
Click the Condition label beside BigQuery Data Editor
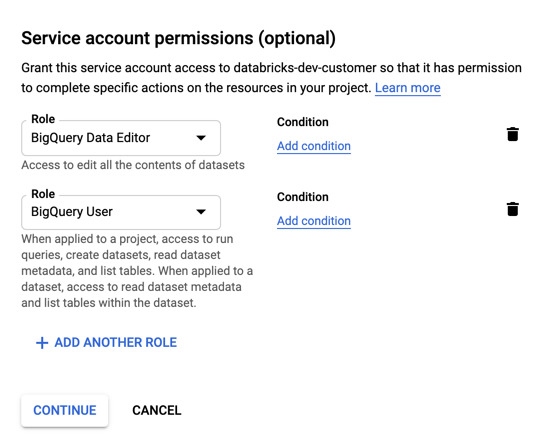(303, 122)
